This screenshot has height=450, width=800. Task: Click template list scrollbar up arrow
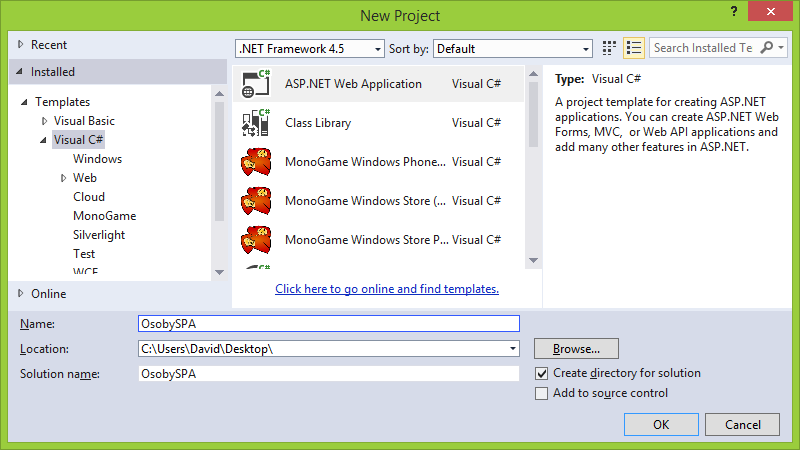[x=534, y=74]
